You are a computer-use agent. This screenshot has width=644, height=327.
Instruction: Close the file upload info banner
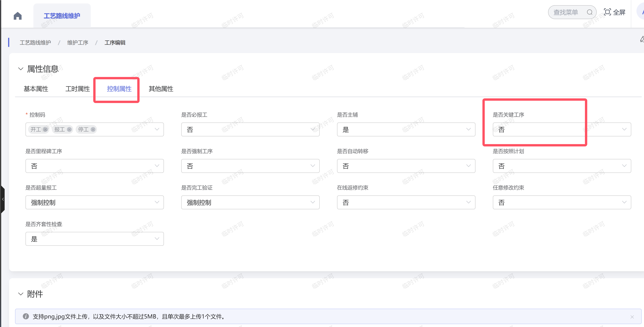coord(632,317)
